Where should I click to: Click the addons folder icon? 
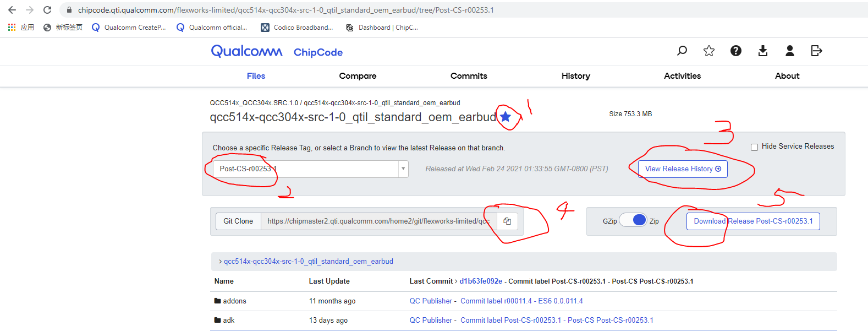coord(217,301)
